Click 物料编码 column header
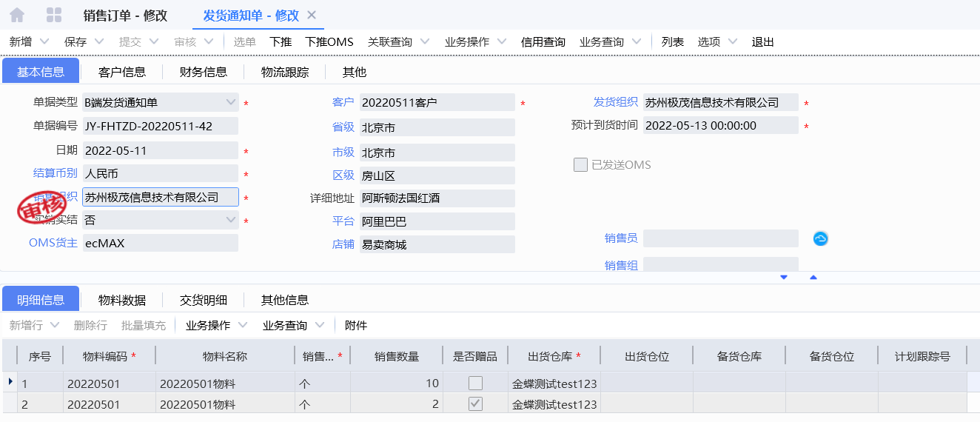This screenshot has height=422, width=980. [110, 356]
